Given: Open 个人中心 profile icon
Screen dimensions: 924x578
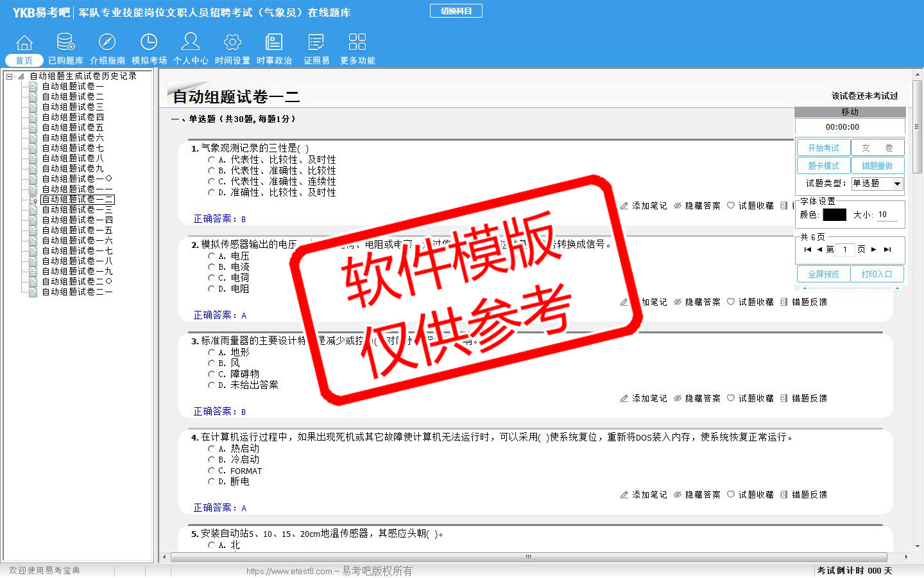Looking at the screenshot, I should point(191,42).
